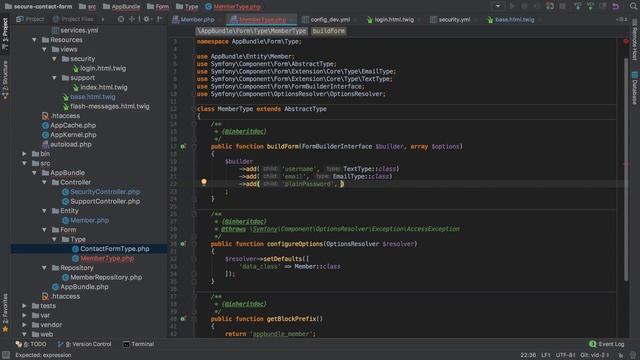Click hide Project panel icon
This screenshot has height=360, width=640.
(x=160, y=19)
